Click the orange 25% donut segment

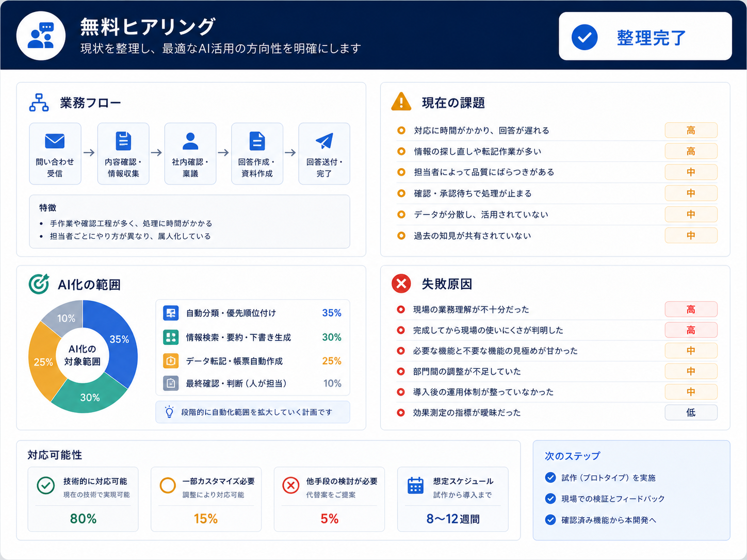[x=43, y=362]
